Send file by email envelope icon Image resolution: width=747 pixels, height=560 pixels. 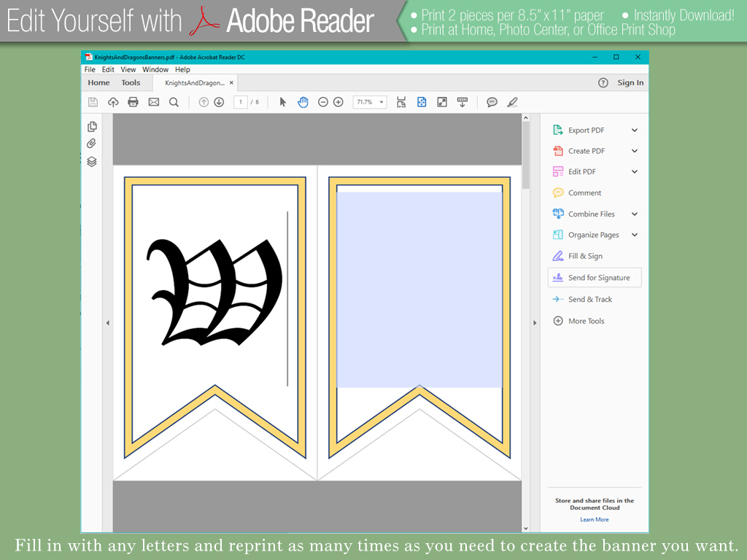pyautogui.click(x=153, y=102)
